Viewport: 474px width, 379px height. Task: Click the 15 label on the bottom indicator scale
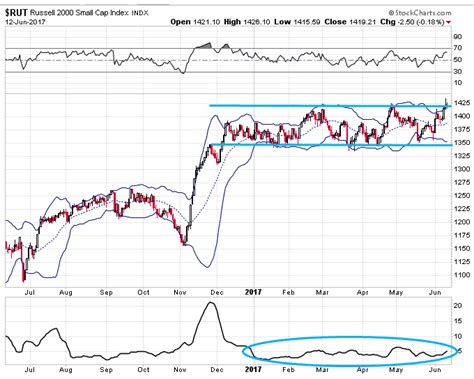(x=458, y=321)
